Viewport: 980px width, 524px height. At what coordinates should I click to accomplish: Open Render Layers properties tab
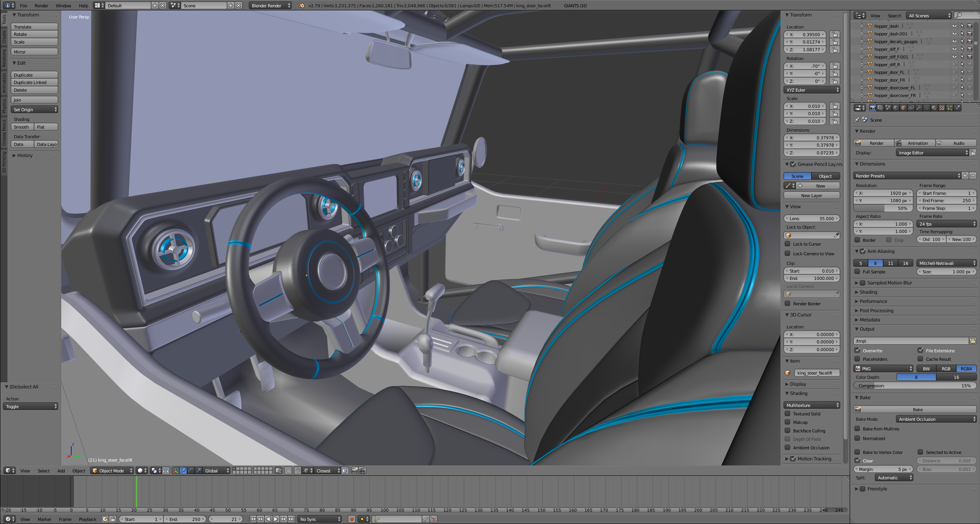(880, 108)
